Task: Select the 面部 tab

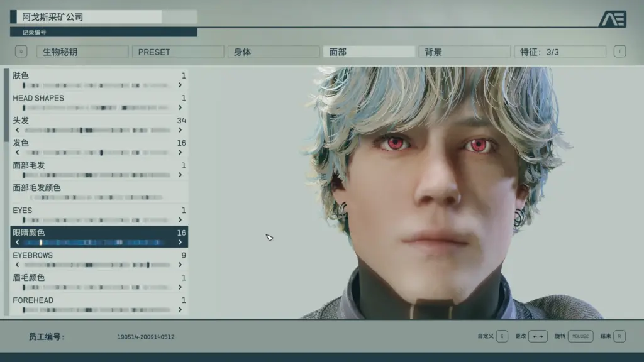Action: (x=369, y=52)
